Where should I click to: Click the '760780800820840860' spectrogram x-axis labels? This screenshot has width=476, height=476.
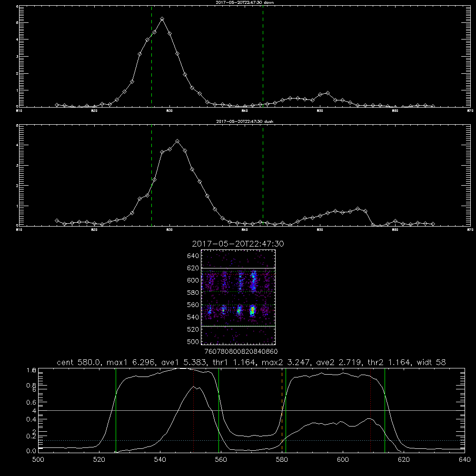click(241, 351)
